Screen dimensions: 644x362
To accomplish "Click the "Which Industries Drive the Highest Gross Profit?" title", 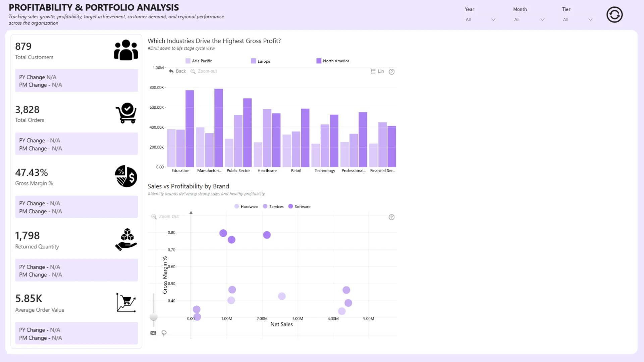I will click(214, 41).
